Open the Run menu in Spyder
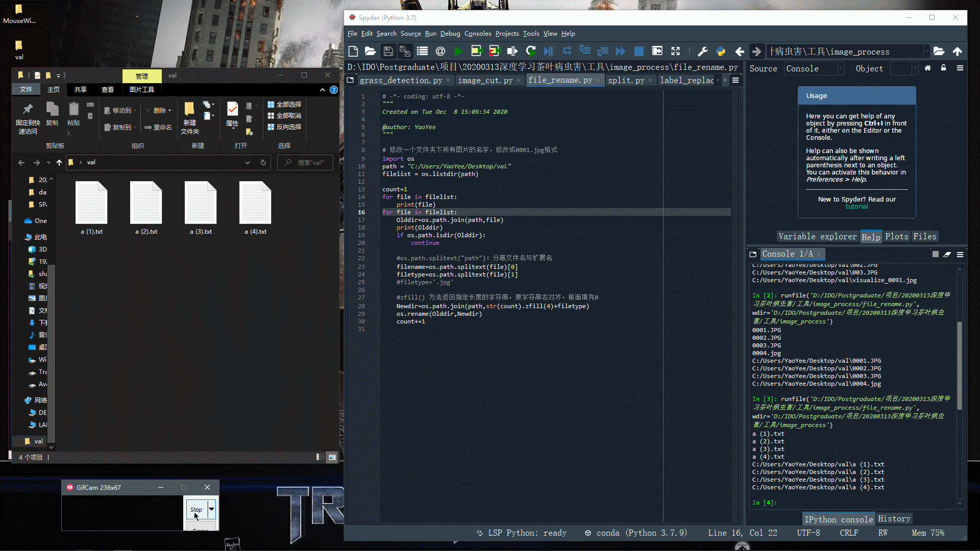980x551 pixels. tap(431, 33)
